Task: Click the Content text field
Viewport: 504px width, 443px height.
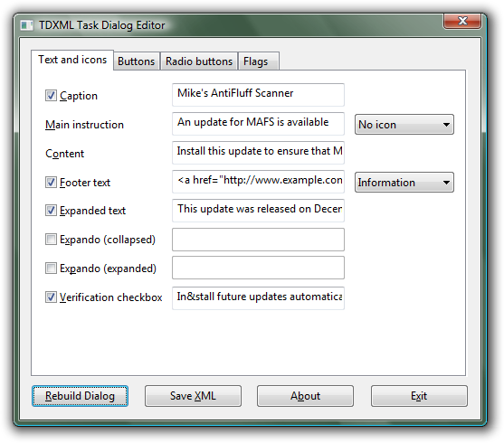Action: [258, 153]
